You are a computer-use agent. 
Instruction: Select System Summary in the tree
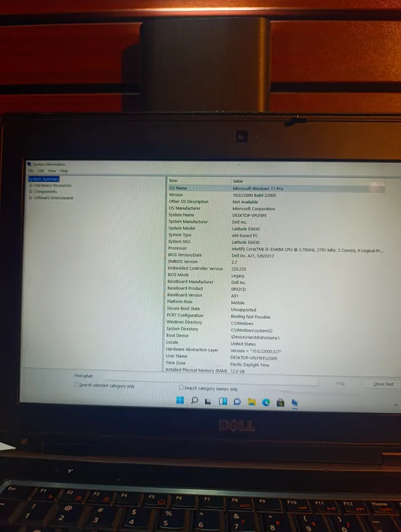(44, 179)
